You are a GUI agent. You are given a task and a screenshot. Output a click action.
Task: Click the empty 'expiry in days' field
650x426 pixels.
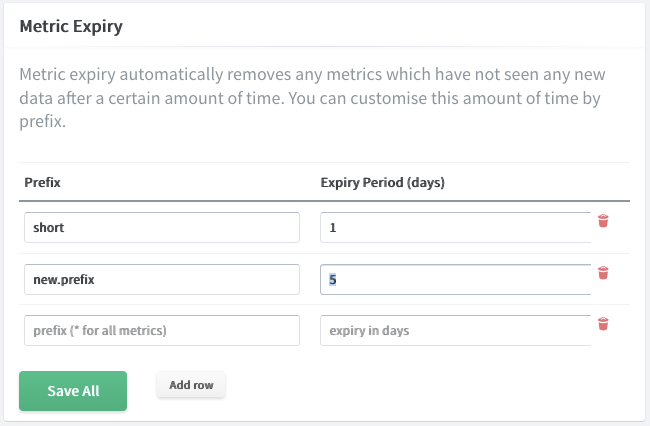tap(456, 330)
